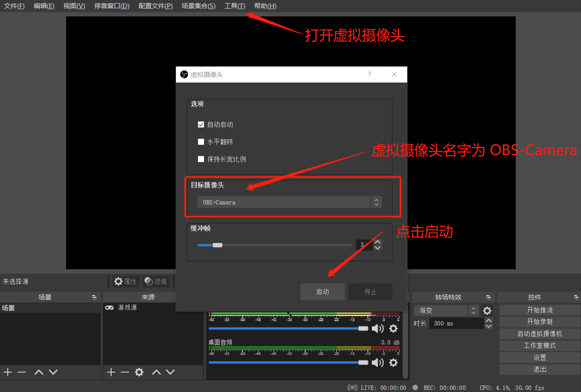The width and height of the screenshot is (581, 392).
Task: Open source properties gear in sources panel
Action: [139, 372]
